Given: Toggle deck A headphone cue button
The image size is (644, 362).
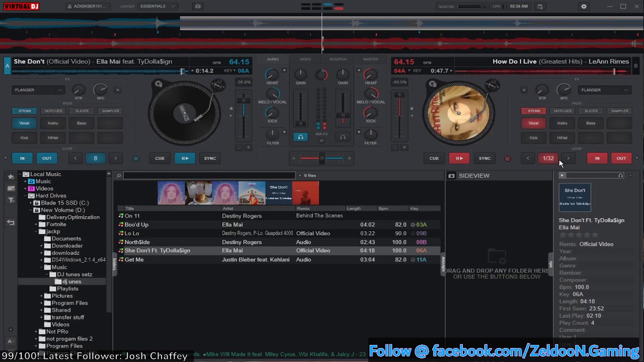Looking at the screenshot, I should click(300, 137).
